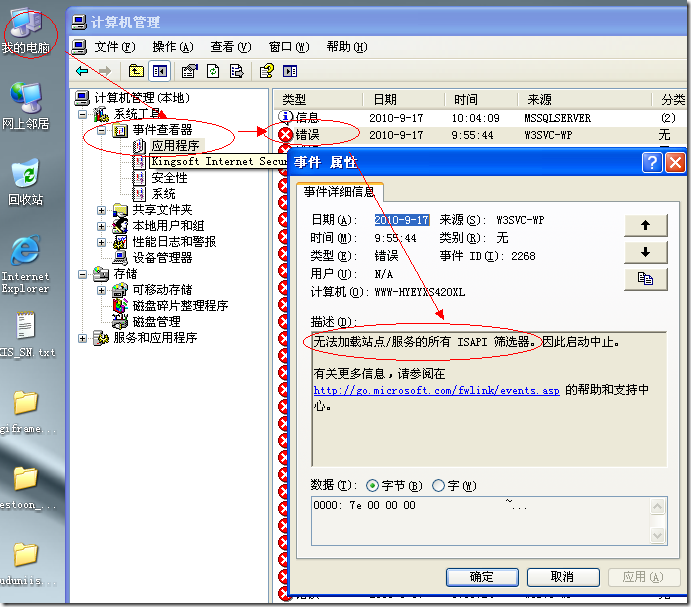Open the IIS_SN.txt file on desktop

point(26,334)
